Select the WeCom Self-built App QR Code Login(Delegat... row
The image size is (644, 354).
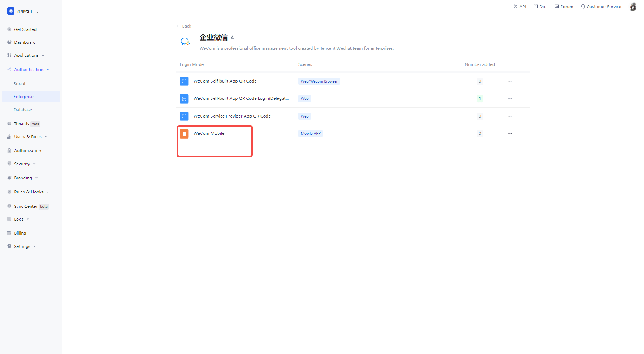click(x=241, y=99)
